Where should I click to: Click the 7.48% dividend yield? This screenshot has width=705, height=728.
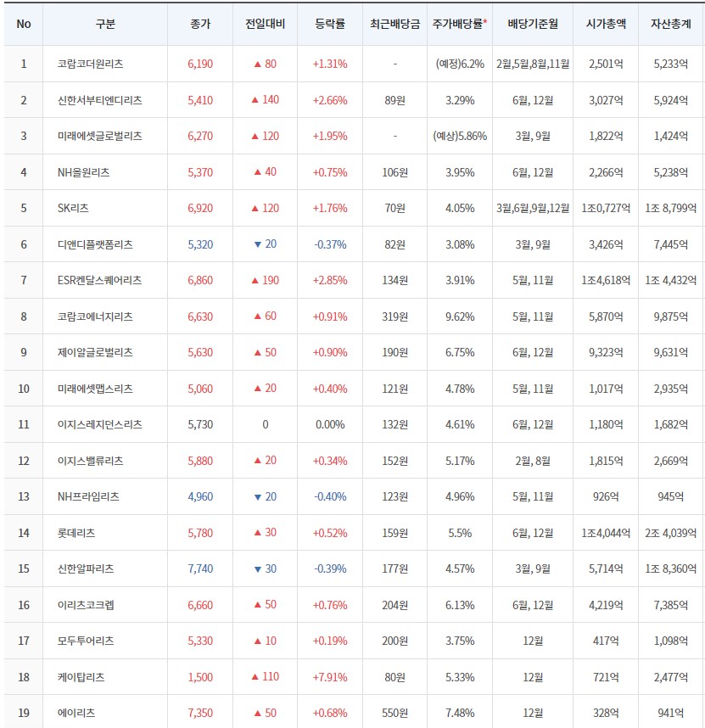[x=460, y=713]
